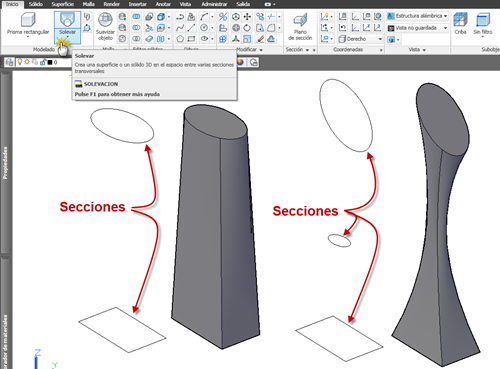Click the Move four-arrow icon

[x=247, y=17]
